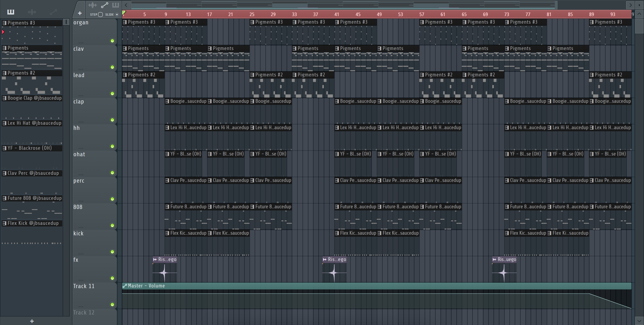
Task: Mute the organ track
Action: click(x=112, y=41)
